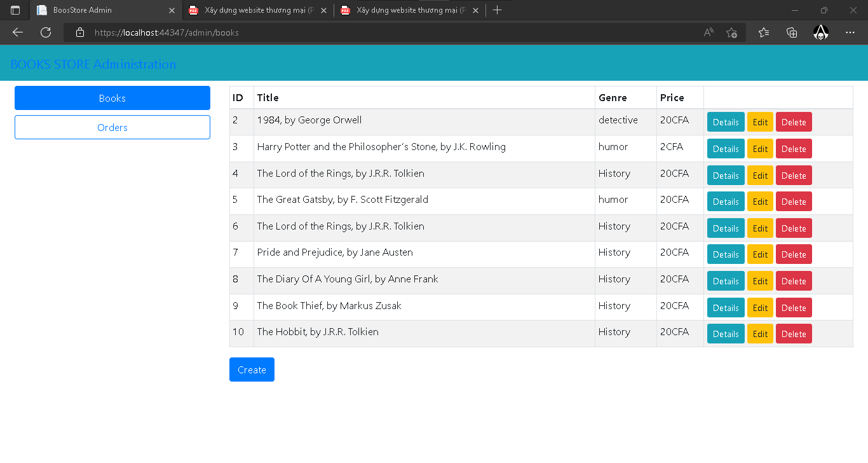Open the browser profile avatar
The width and height of the screenshot is (868, 463).
coord(821,32)
